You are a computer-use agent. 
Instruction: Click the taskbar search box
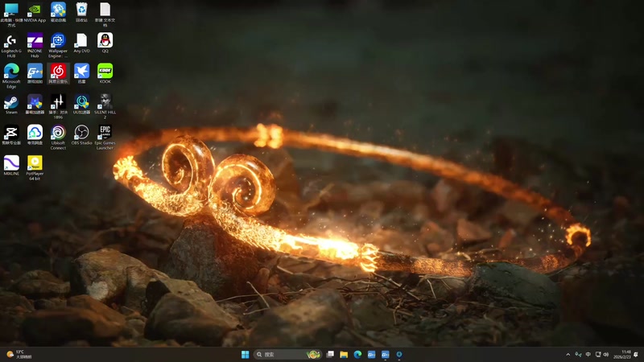click(x=287, y=355)
